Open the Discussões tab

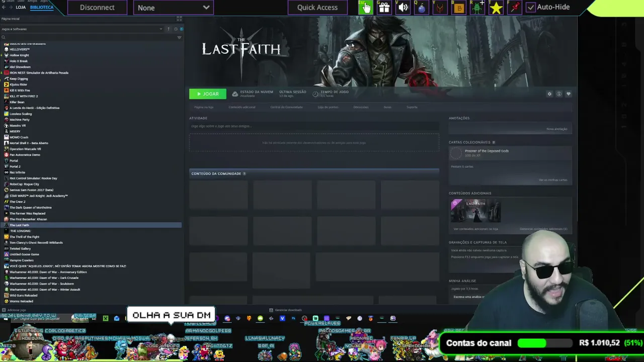(x=361, y=107)
